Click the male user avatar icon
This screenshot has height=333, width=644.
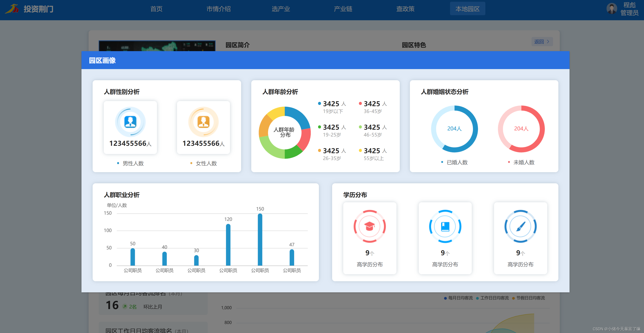(130, 122)
